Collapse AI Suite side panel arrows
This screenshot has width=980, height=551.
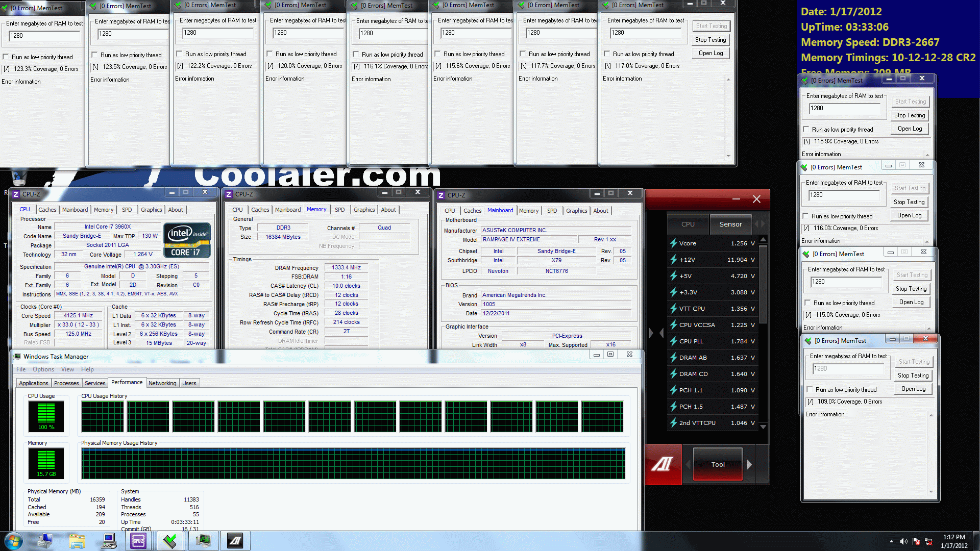656,333
